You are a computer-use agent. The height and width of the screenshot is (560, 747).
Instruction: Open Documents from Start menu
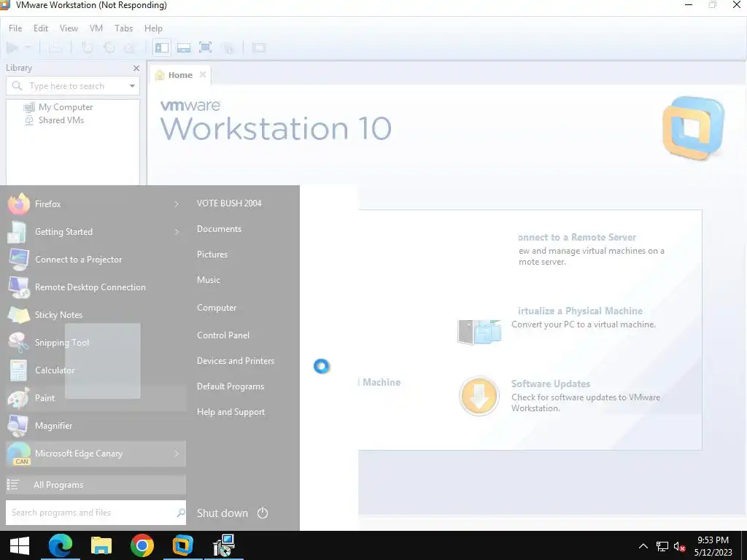pos(219,229)
